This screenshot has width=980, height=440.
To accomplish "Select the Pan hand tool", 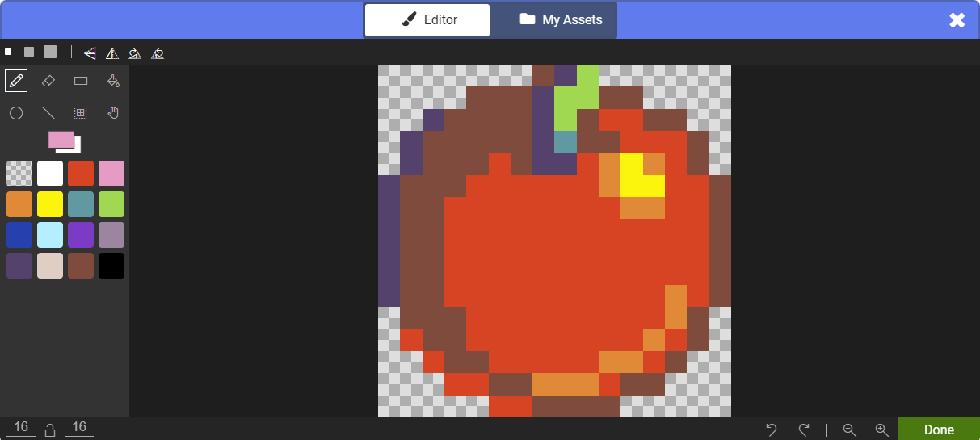I will coord(113,113).
